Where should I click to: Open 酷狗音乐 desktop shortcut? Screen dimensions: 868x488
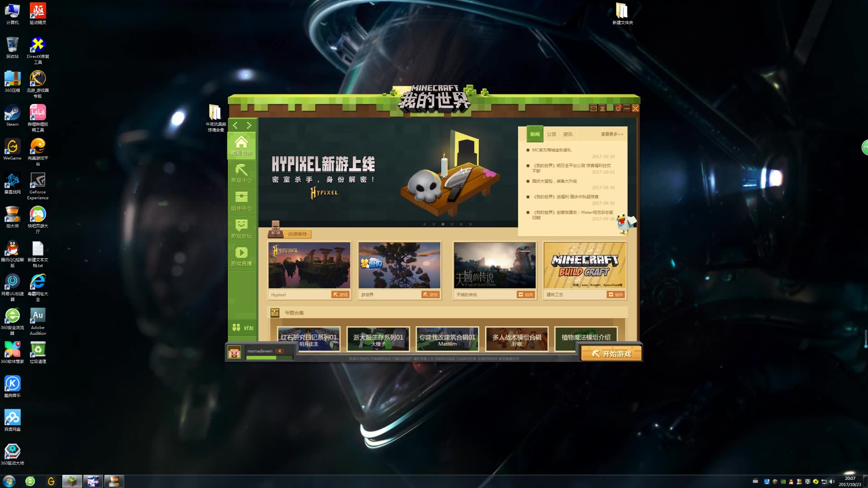tap(12, 387)
